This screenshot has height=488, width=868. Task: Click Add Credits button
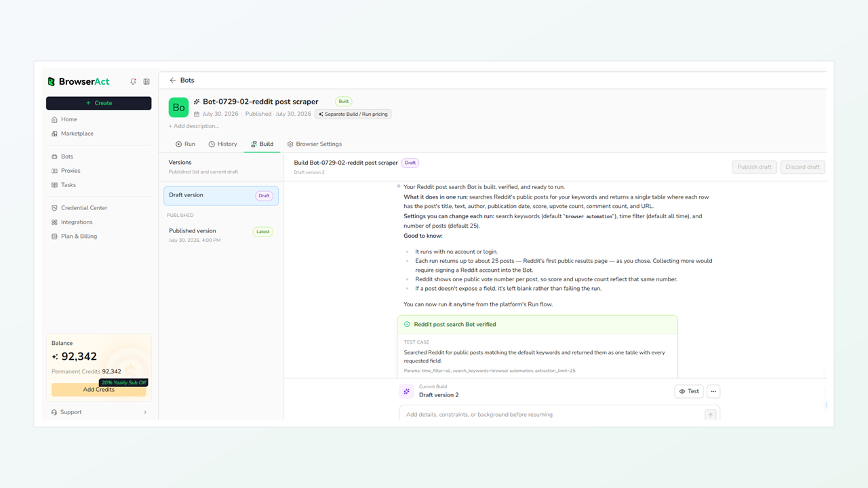point(99,390)
